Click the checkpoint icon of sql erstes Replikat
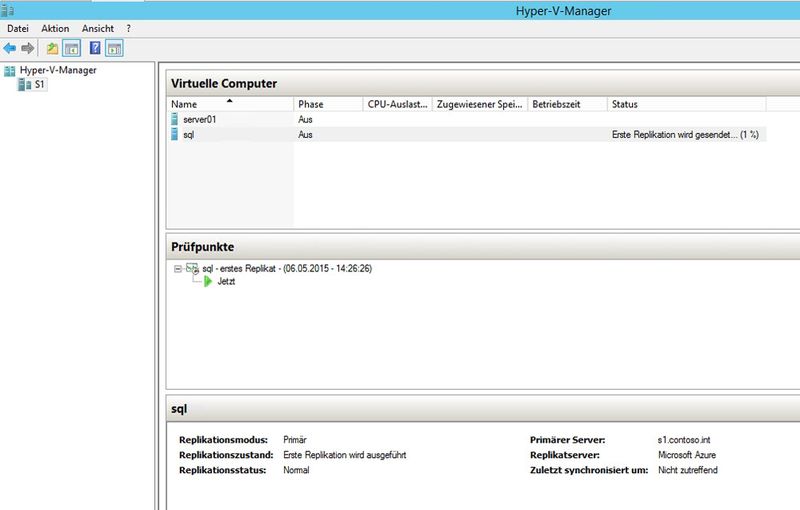Viewport: 800px width, 510px height. click(192, 268)
